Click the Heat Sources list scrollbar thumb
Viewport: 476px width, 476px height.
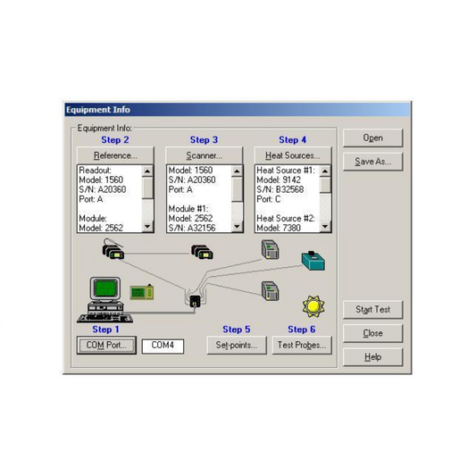[x=325, y=185]
